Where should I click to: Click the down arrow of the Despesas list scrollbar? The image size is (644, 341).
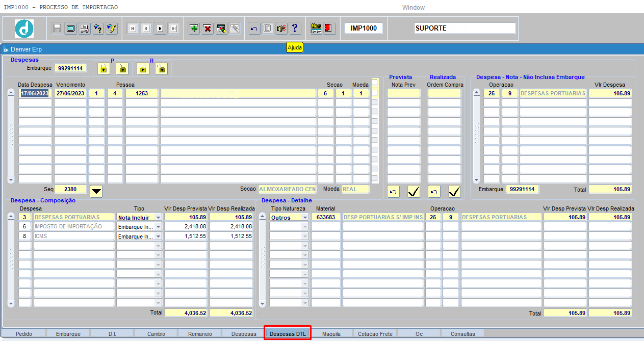[x=11, y=180]
